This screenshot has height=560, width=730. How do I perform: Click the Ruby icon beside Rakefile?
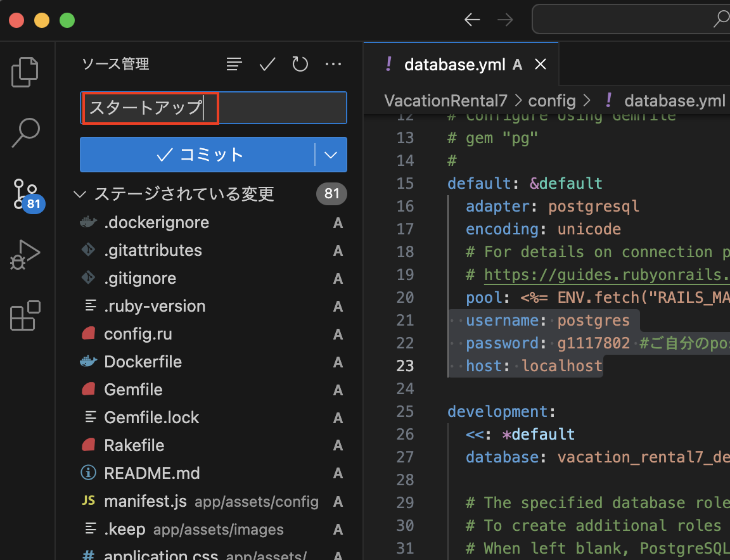point(89,445)
